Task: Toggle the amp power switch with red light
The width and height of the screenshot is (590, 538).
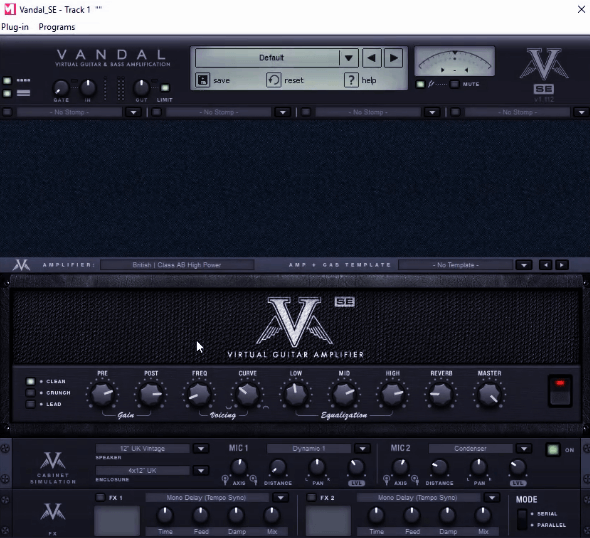Action: [560, 391]
